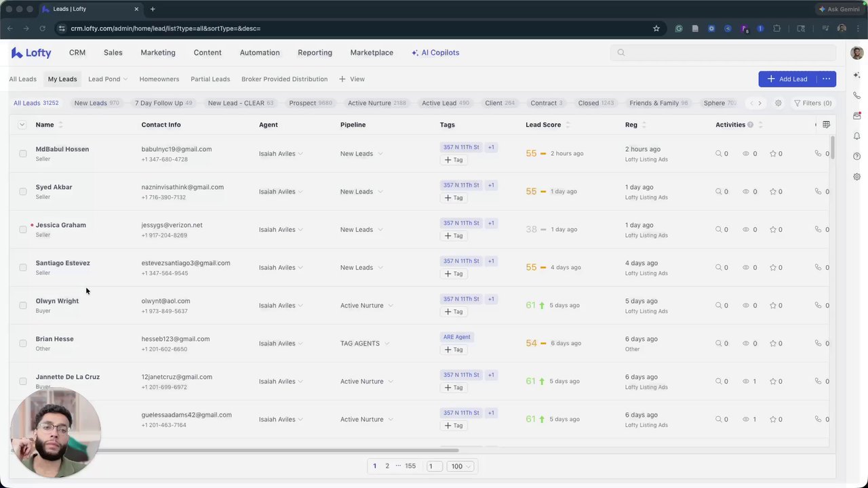
Task: Check the box for Brian Hesse
Action: (x=23, y=344)
